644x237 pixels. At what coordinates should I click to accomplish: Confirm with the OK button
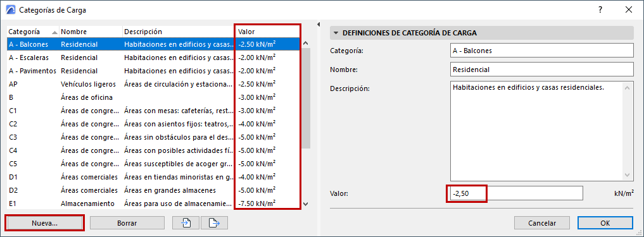pyautogui.click(x=605, y=223)
